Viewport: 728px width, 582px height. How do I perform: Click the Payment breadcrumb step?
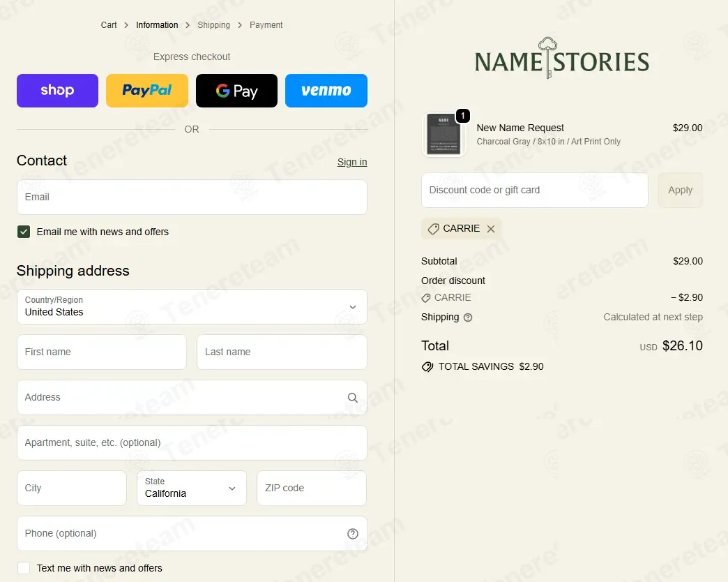(x=266, y=25)
